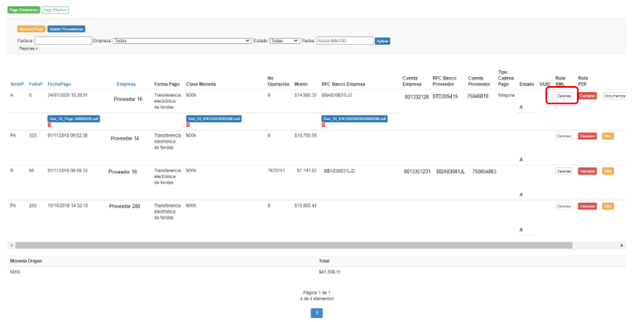The height and width of the screenshot is (322, 644).
Task: Select the amount $14,560.32
Action: [305, 95]
